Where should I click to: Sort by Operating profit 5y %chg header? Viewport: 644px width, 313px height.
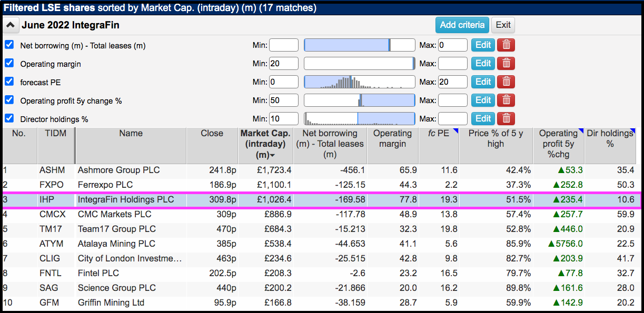(x=559, y=144)
